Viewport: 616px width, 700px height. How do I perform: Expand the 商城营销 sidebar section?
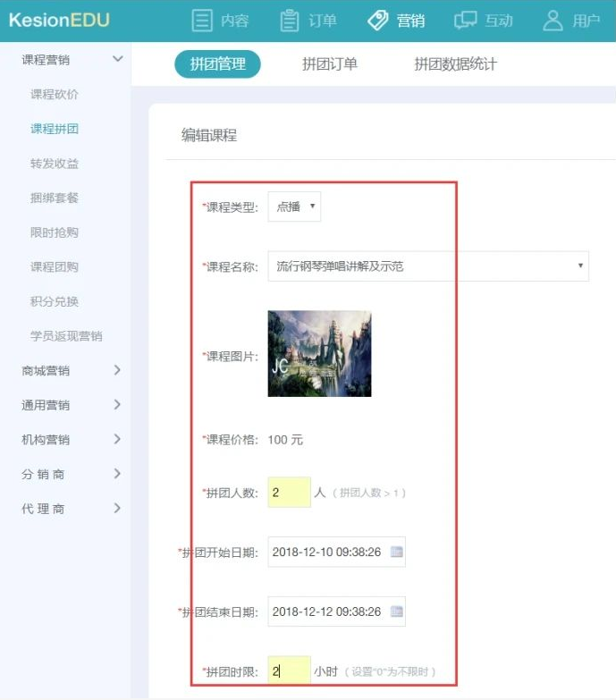click(x=117, y=370)
